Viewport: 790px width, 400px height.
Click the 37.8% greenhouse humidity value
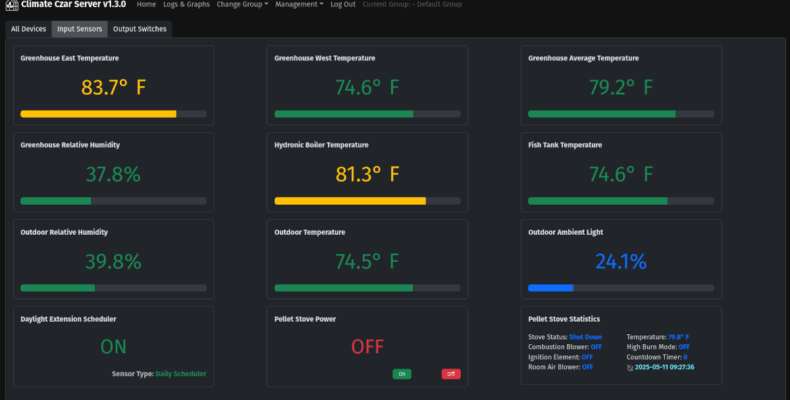(113, 175)
